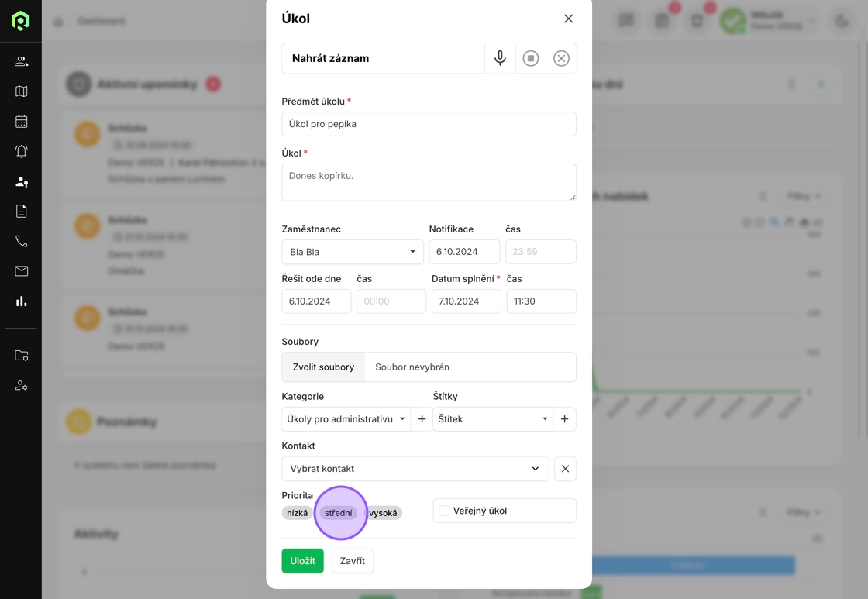Open the documents icon in the sidebar
The height and width of the screenshot is (599, 868).
pos(21,212)
